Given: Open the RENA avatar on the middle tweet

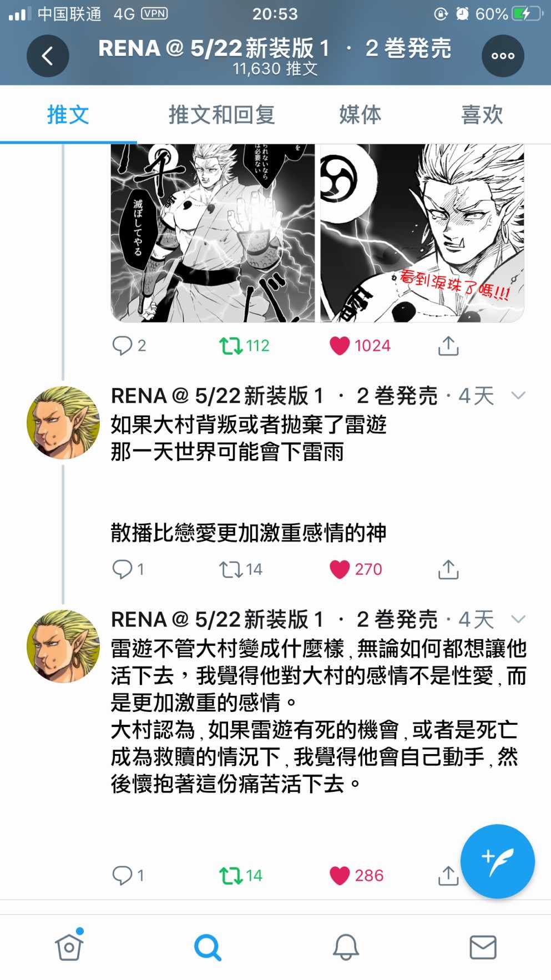Looking at the screenshot, I should [x=63, y=422].
